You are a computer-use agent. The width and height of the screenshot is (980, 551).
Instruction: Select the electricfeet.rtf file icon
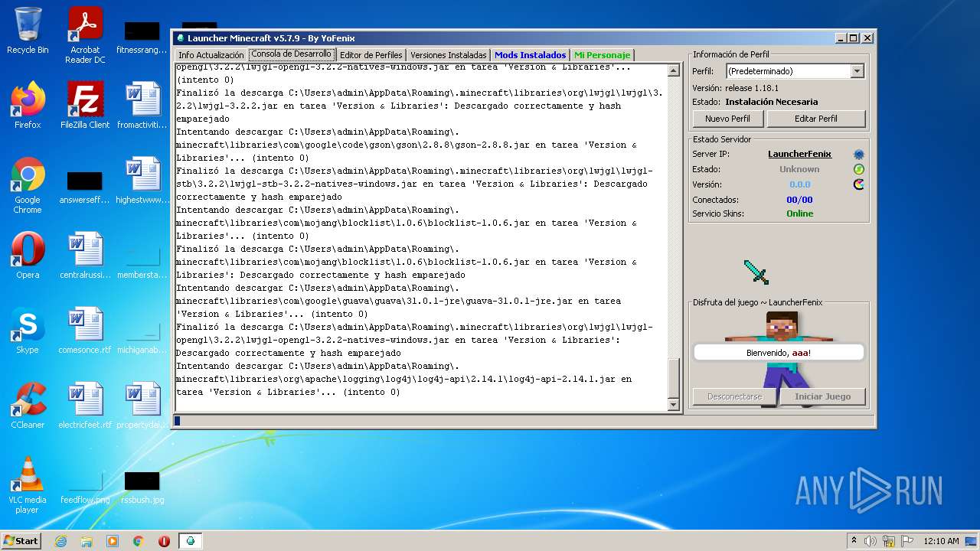coord(85,406)
